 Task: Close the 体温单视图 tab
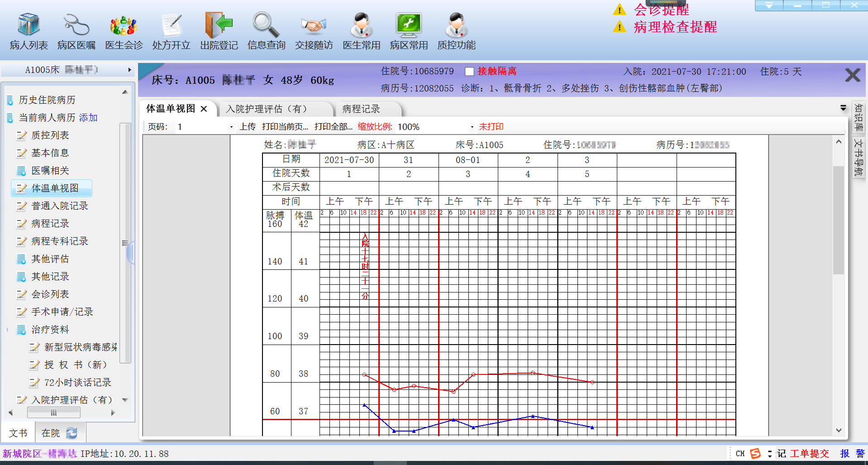(x=204, y=109)
